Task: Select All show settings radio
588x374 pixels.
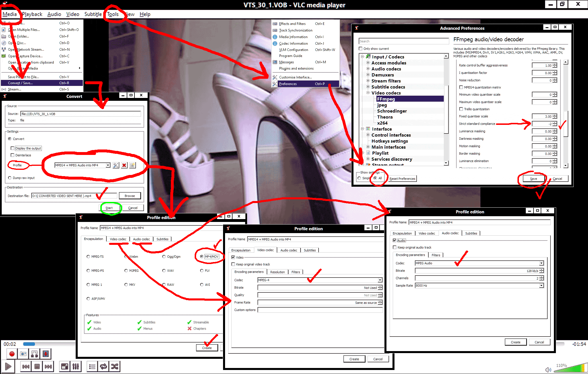Action: tap(375, 178)
